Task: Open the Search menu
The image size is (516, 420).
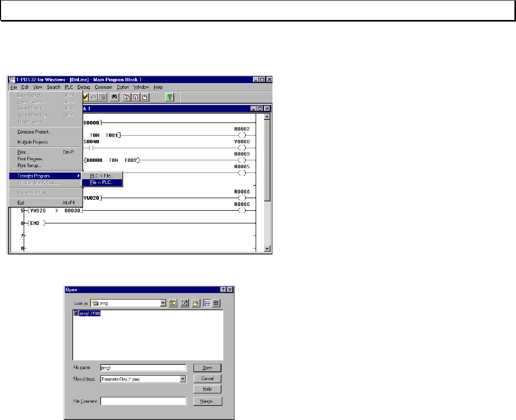Action: (54, 87)
